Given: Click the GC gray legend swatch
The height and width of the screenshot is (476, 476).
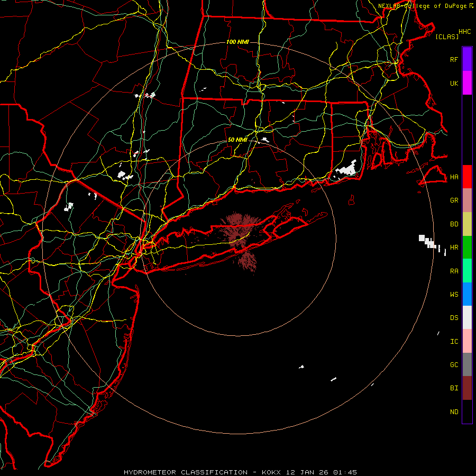Looking at the screenshot, I should [467, 364].
